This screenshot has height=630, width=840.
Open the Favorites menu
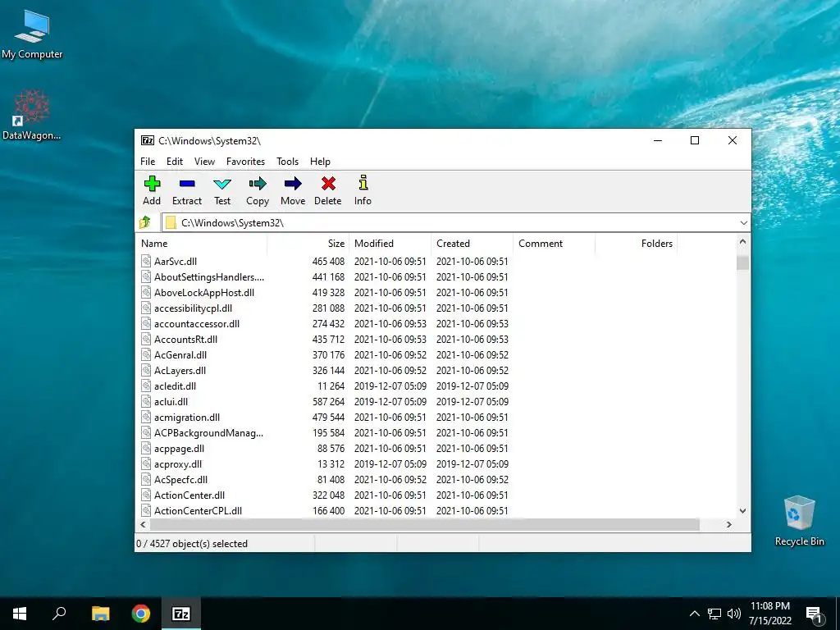(245, 162)
